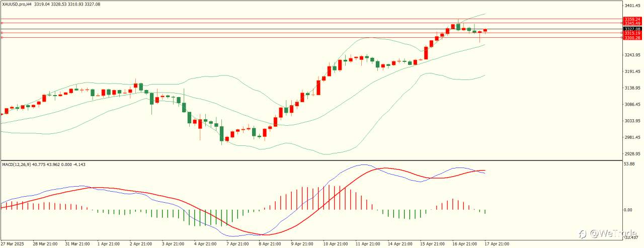Image resolution: width=644 pixels, height=248 pixels.
Task: Click the 9 Apr 21:00 time label
Action: click(301, 244)
